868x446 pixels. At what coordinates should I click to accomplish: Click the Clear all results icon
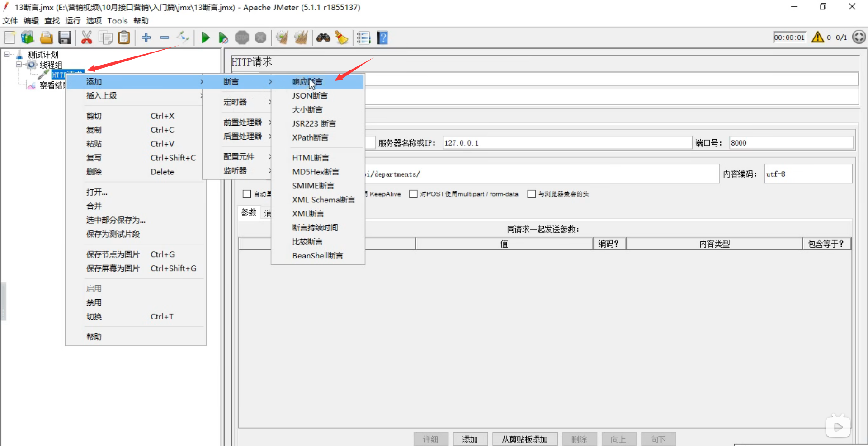click(x=301, y=38)
